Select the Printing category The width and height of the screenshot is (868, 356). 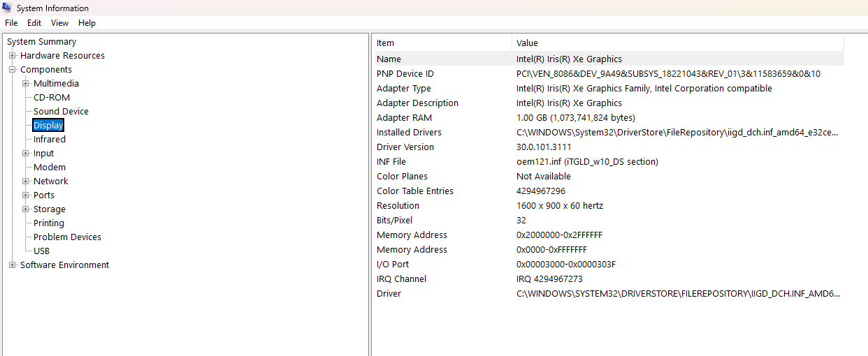[49, 223]
